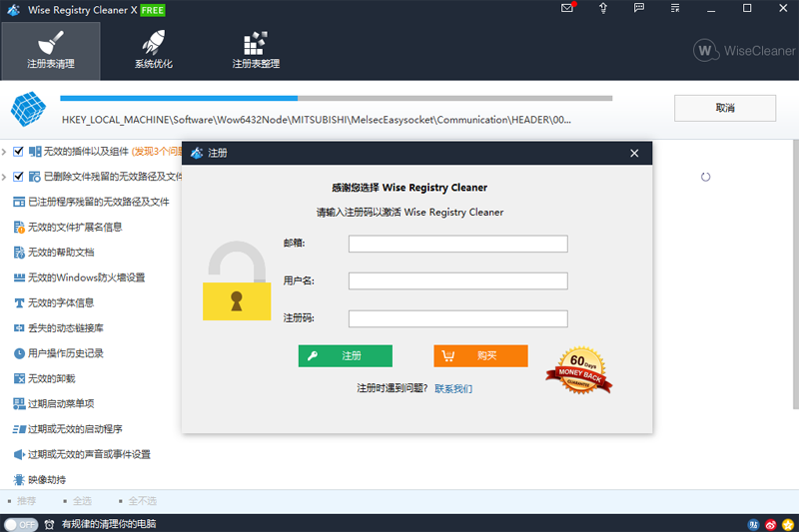The width and height of the screenshot is (799, 532).
Task: Toggle the scheduled cleaning OFF switch
Action: (21, 524)
